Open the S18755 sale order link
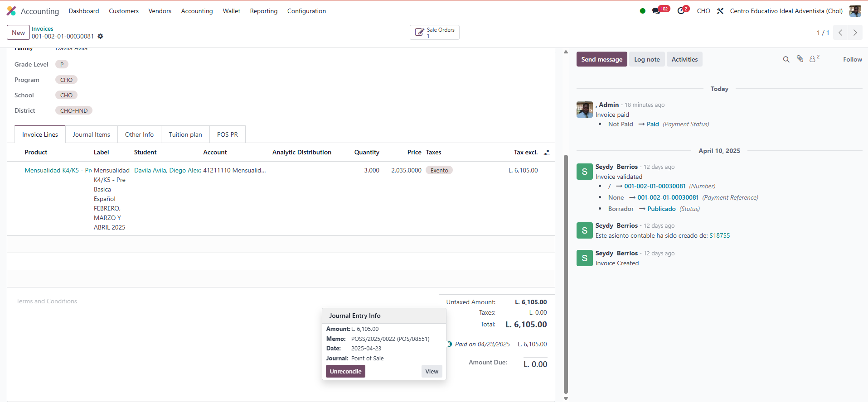The width and height of the screenshot is (868, 402). coord(719,235)
